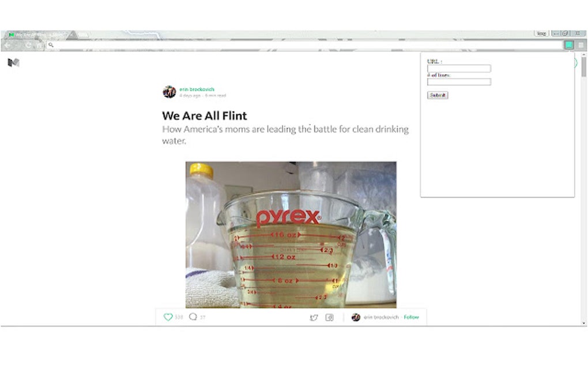Click the Pyrex measuring cup photo

point(291,235)
